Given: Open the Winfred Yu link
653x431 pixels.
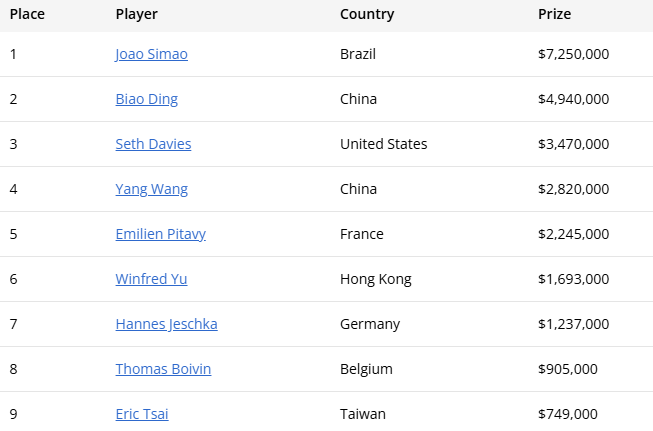Looking at the screenshot, I should pyautogui.click(x=151, y=279).
